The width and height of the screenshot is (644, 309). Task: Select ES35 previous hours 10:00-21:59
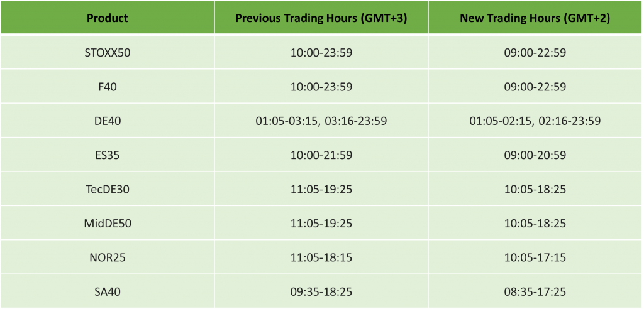321,154
